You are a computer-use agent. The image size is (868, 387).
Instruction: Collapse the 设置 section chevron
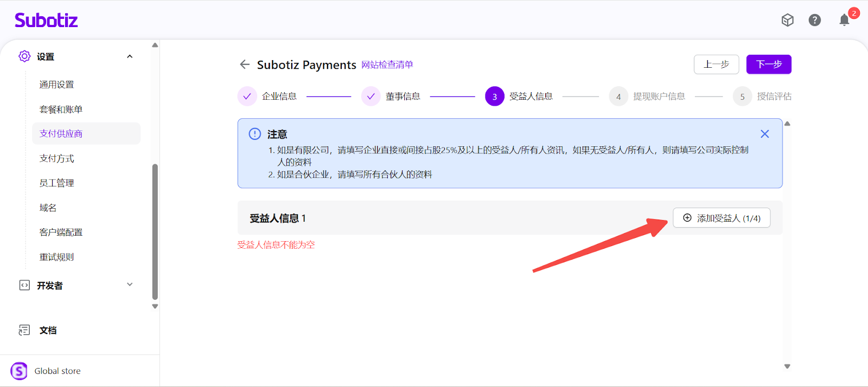130,56
